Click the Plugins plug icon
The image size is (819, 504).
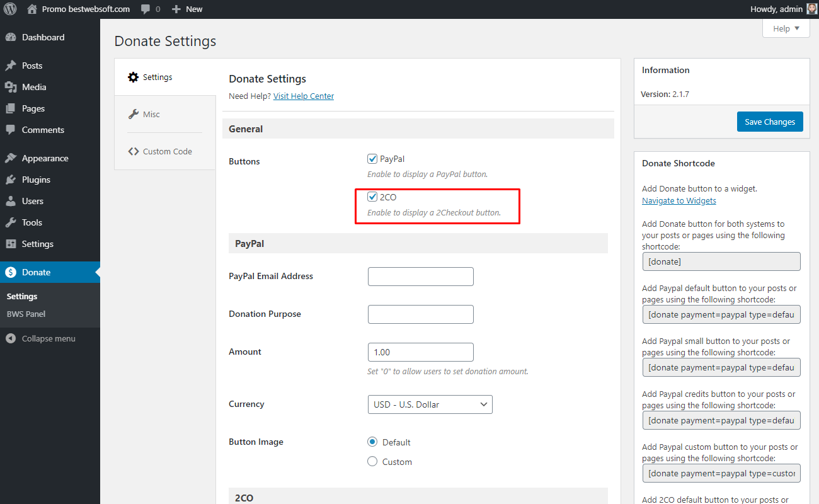click(11, 180)
